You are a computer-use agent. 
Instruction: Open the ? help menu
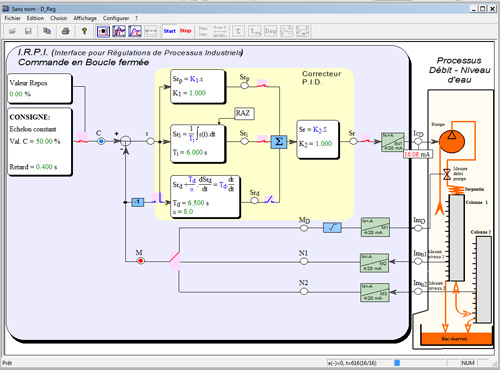point(136,18)
